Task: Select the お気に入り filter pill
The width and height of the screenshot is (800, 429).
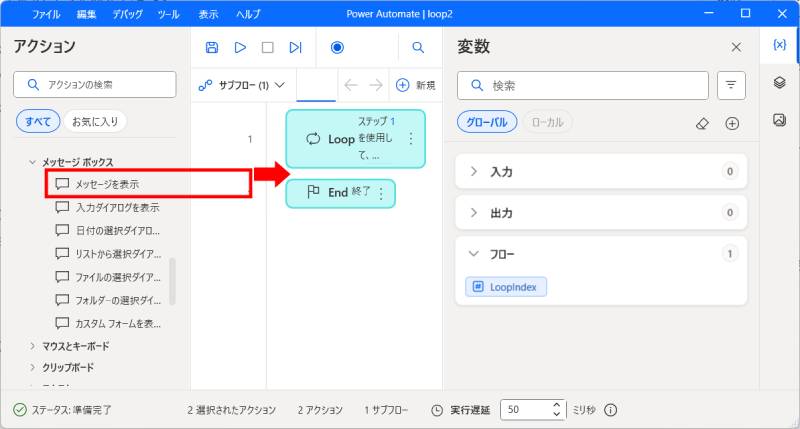Action: [x=95, y=122]
